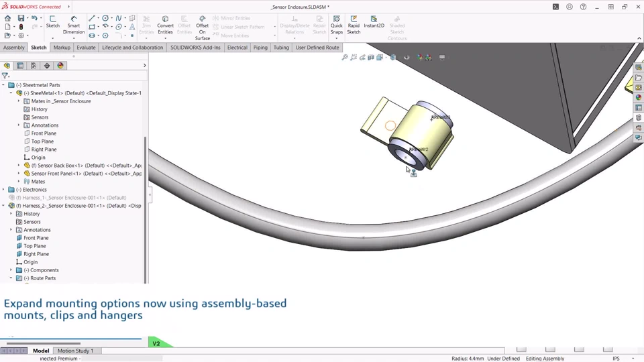The width and height of the screenshot is (644, 362).
Task: Click the Home icon in quick toolbar
Action: (x=7, y=18)
